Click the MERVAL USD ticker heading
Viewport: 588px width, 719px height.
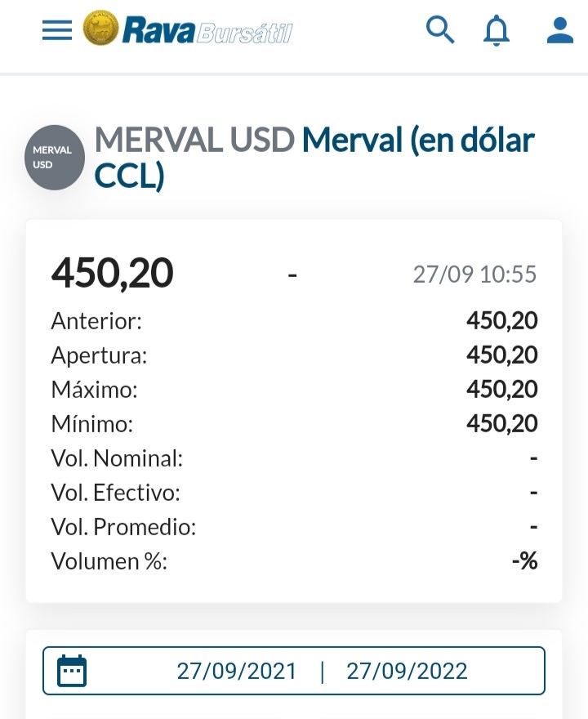[194, 140]
